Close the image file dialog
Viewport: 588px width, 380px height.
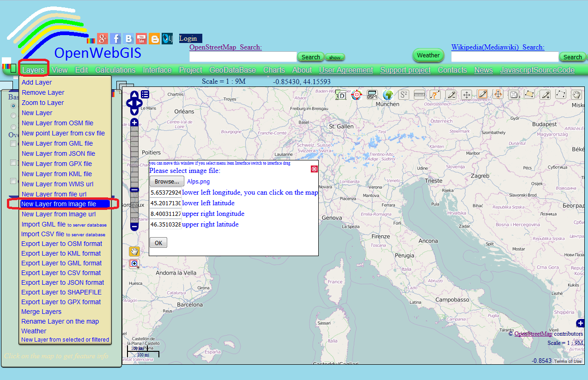click(x=314, y=169)
